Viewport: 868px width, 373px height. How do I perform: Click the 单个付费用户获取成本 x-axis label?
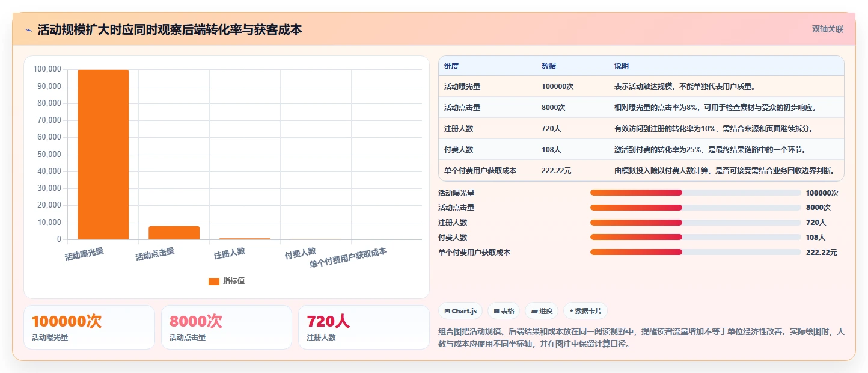348,258
